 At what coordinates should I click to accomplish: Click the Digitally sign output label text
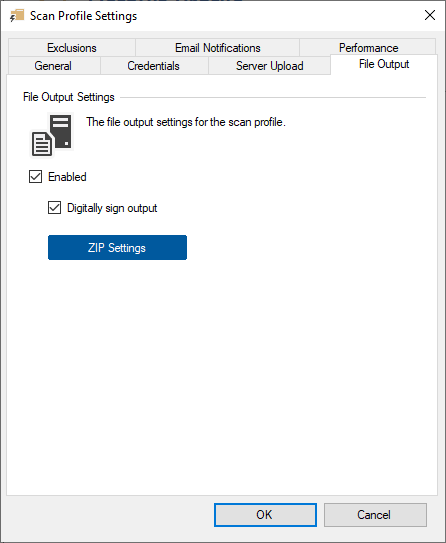tap(112, 208)
